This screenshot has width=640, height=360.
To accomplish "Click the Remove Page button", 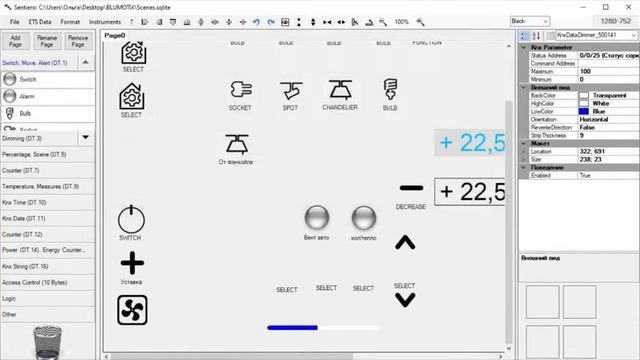I will (78, 41).
